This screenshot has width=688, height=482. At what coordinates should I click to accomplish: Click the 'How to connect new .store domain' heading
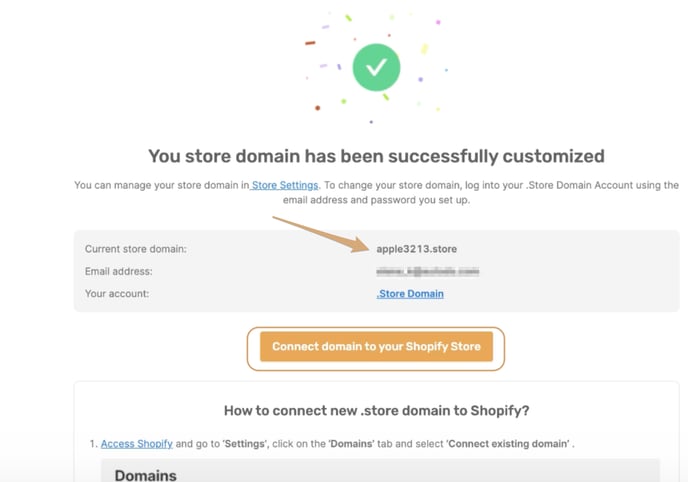pos(376,411)
